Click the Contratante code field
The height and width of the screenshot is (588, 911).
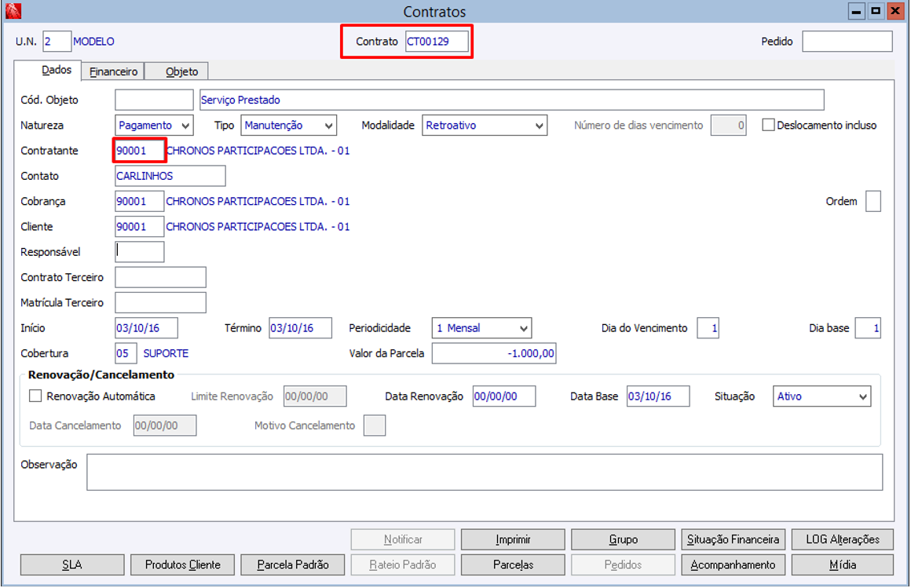point(140,151)
